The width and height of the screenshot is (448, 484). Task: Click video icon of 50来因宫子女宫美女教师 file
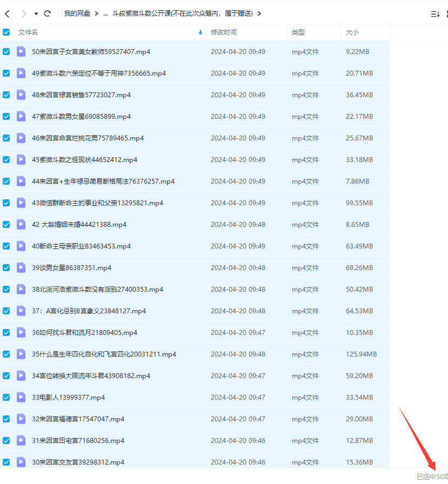pos(21,52)
